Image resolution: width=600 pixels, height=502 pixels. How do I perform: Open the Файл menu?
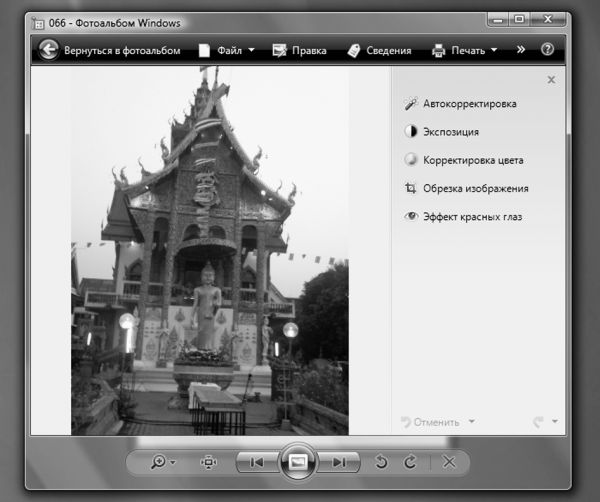click(x=226, y=50)
